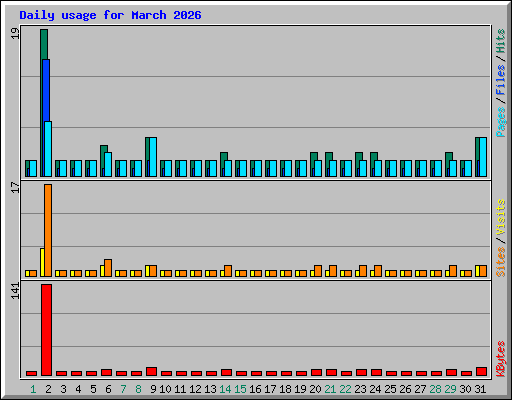Click the yellow 'Visits' legend label
The height and width of the screenshot is (400, 512).
(500, 217)
